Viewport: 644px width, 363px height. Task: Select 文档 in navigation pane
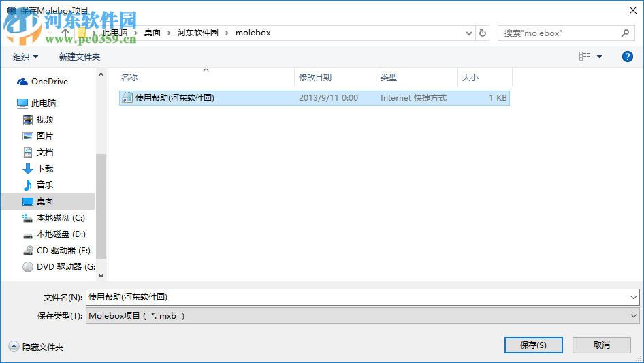click(45, 153)
